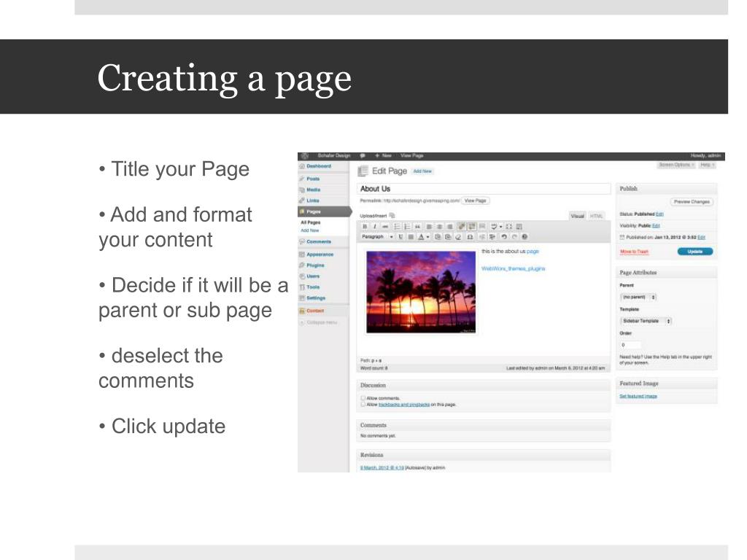
Task: Click Move to Trash link
Action: (634, 252)
